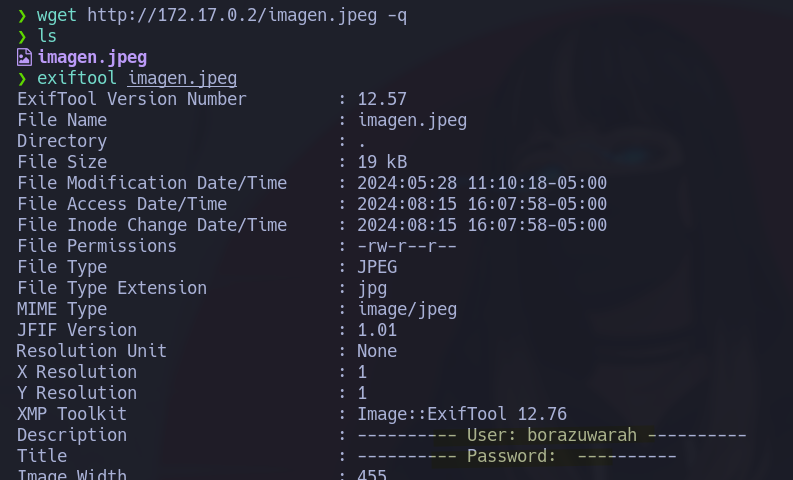Click the File Permissions value -rw-r--r--
Image resolution: width=793 pixels, height=480 pixels.
407,246
